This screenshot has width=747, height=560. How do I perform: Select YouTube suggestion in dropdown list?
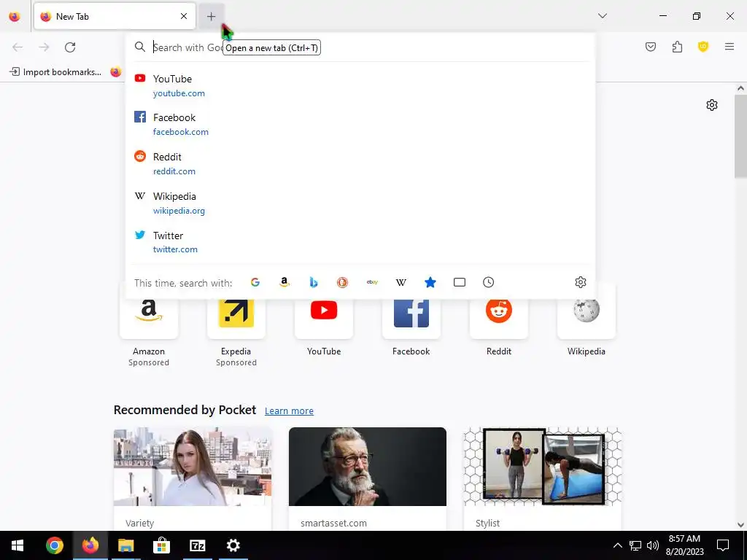(x=360, y=86)
